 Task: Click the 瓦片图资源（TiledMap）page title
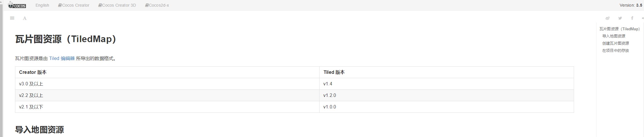pyautogui.click(x=66, y=39)
